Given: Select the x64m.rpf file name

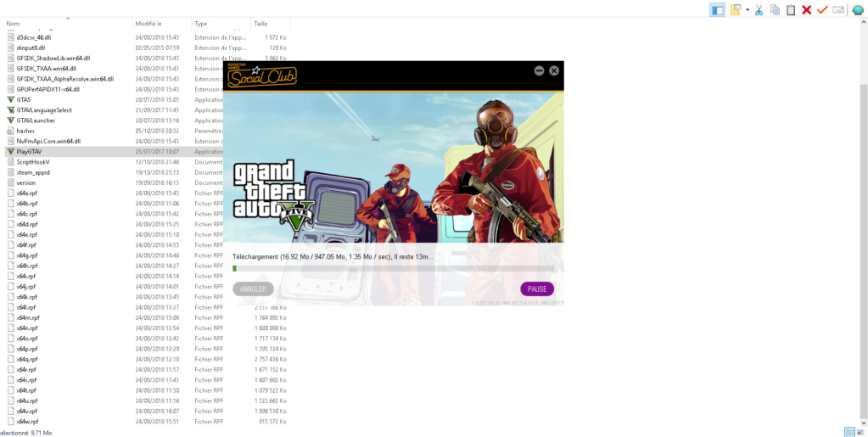Looking at the screenshot, I should [x=28, y=318].
